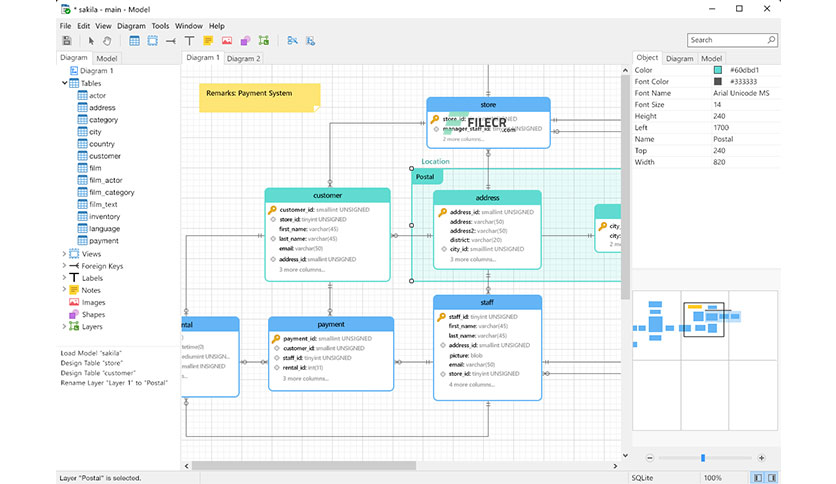Viewport: 836px width, 484px height.
Task: Click the zoom out minus button
Action: click(x=649, y=458)
